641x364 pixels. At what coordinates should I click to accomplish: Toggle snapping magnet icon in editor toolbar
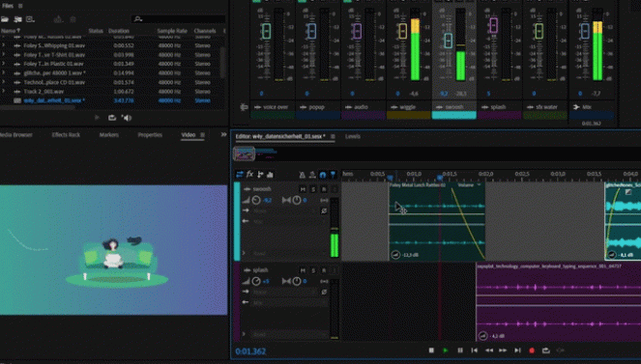pos(323,175)
